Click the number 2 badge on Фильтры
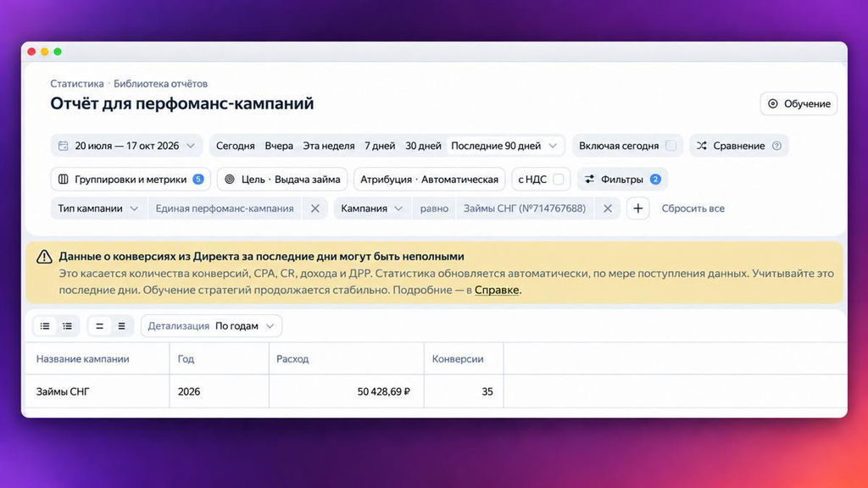868x488 pixels. (x=655, y=179)
